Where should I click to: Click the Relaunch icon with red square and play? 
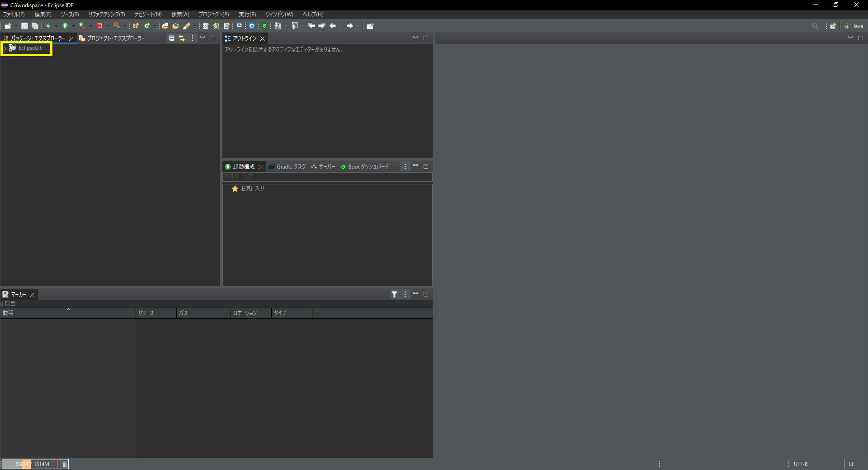pos(117,26)
